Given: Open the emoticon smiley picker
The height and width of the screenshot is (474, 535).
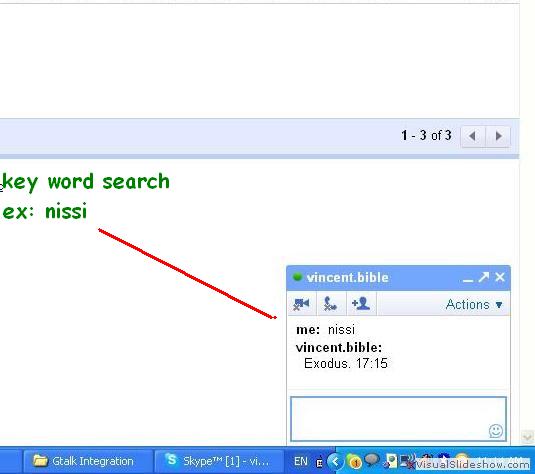Looking at the screenshot, I should (x=495, y=431).
